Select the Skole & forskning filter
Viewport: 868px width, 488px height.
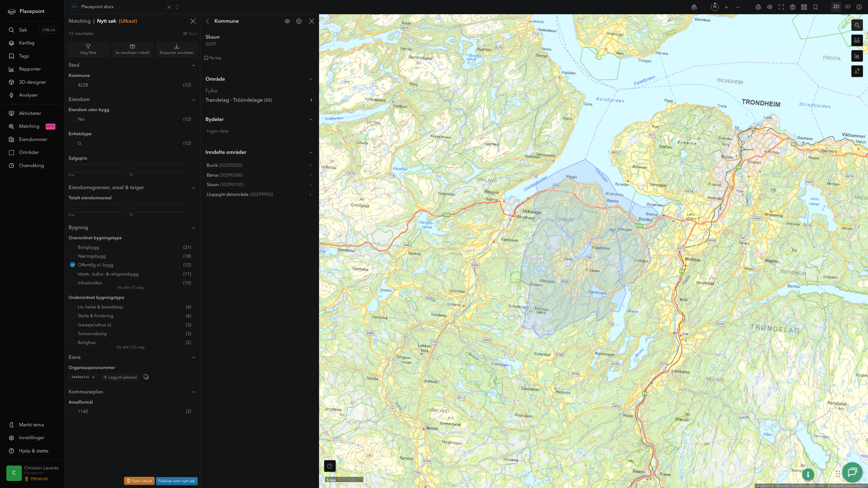(x=73, y=316)
